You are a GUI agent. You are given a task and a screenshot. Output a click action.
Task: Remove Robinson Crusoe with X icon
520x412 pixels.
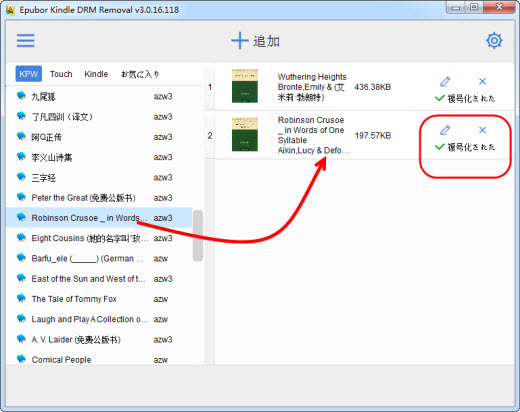tap(482, 130)
